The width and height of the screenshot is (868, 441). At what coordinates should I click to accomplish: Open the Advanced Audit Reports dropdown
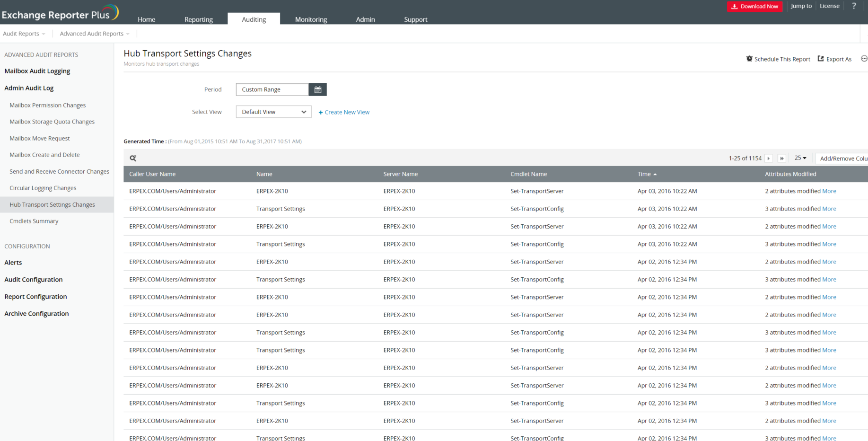tap(94, 34)
